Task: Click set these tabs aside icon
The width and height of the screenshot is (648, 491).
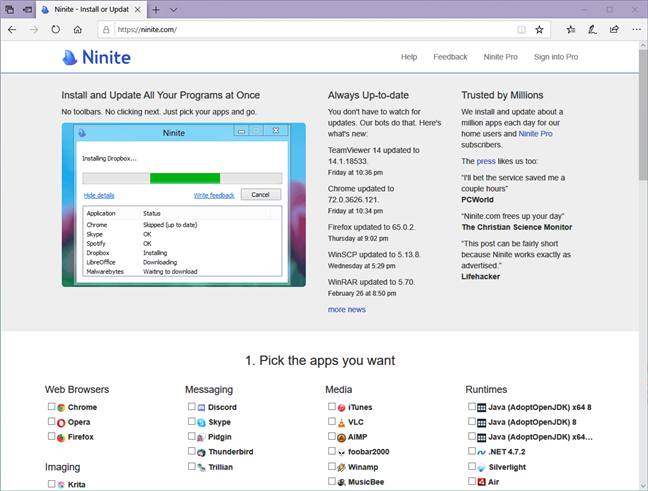Action: (27, 10)
